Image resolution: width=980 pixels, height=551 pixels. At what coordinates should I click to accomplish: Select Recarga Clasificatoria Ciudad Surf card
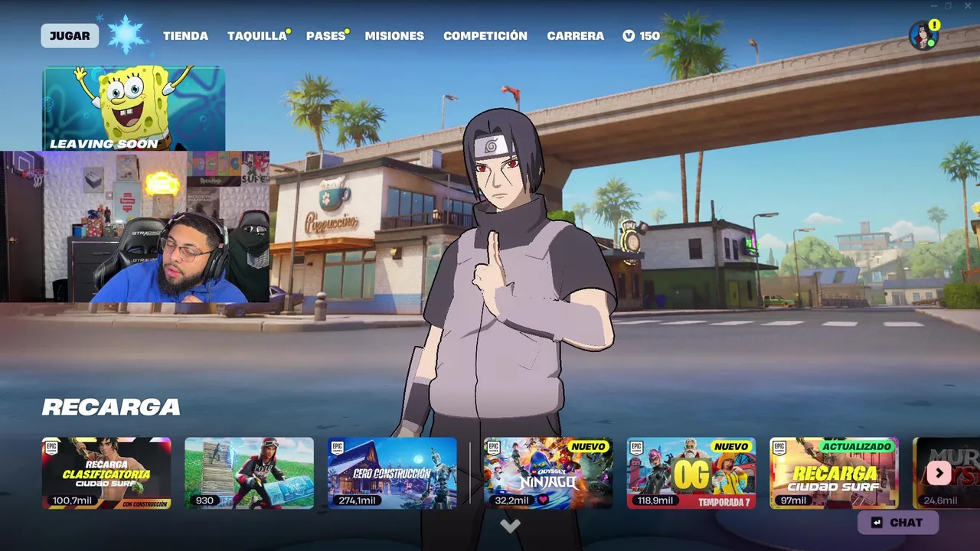point(106,473)
